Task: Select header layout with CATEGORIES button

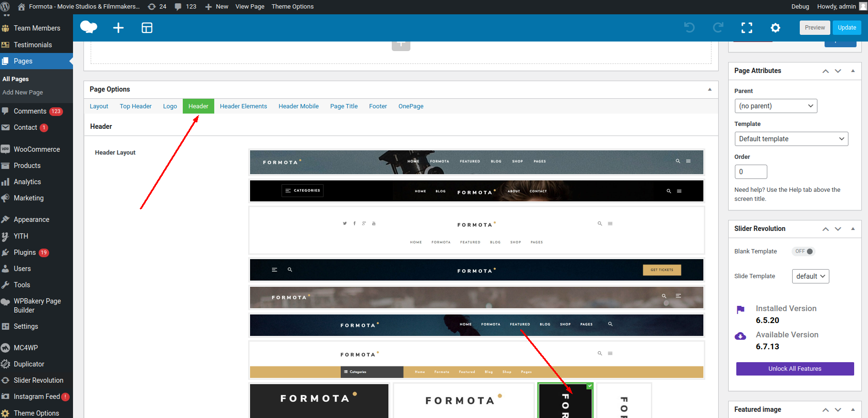Action: (477, 191)
